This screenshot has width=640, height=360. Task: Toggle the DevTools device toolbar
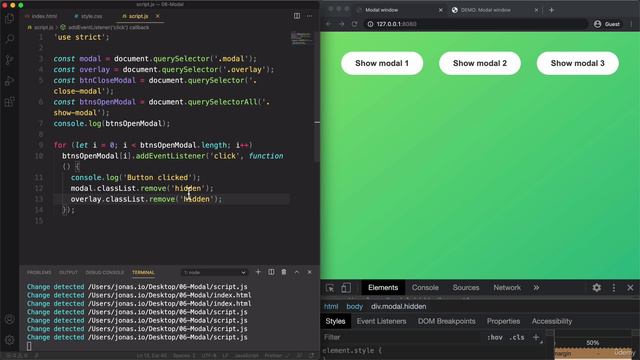click(346, 288)
